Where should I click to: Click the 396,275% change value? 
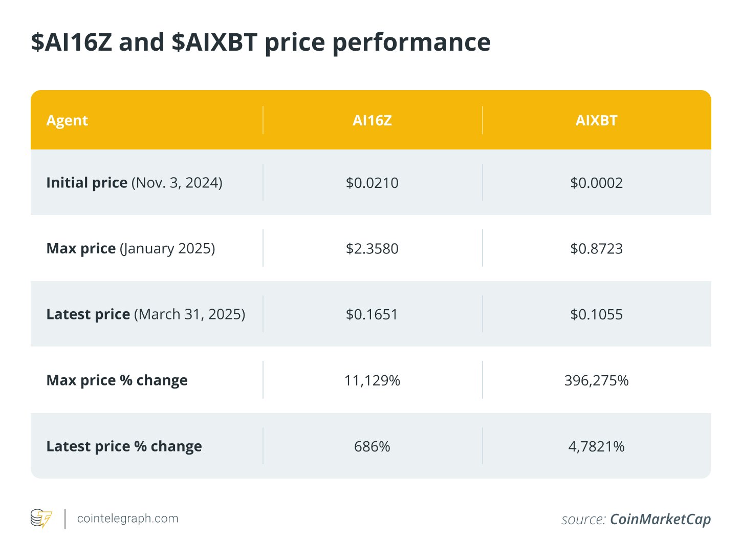[596, 380]
